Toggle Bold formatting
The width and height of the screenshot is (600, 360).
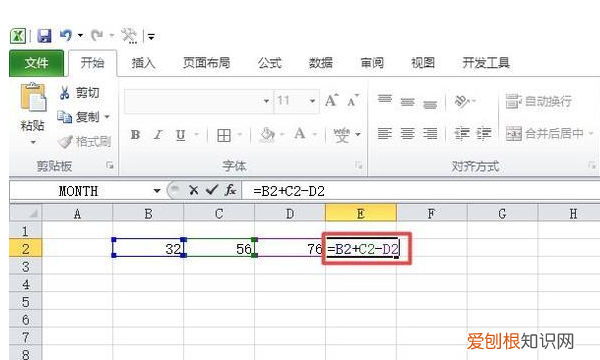click(135, 135)
